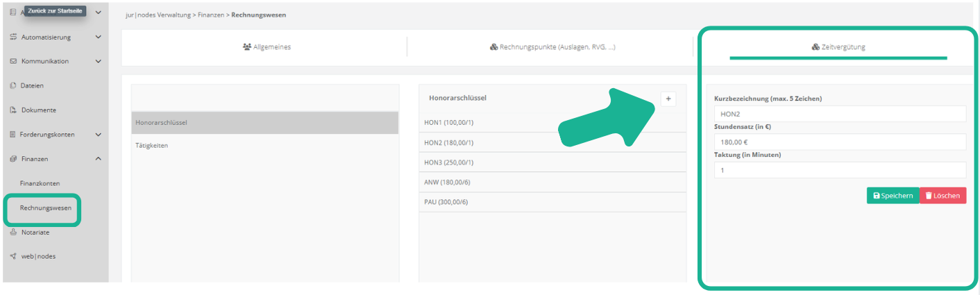Switch to the Allgemeines tab
This screenshot has height=295, width=980.
pyautogui.click(x=267, y=47)
